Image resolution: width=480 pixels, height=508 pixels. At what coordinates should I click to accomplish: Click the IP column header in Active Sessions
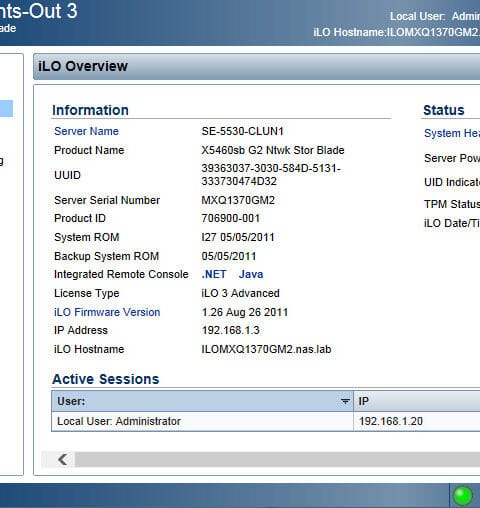(417, 401)
